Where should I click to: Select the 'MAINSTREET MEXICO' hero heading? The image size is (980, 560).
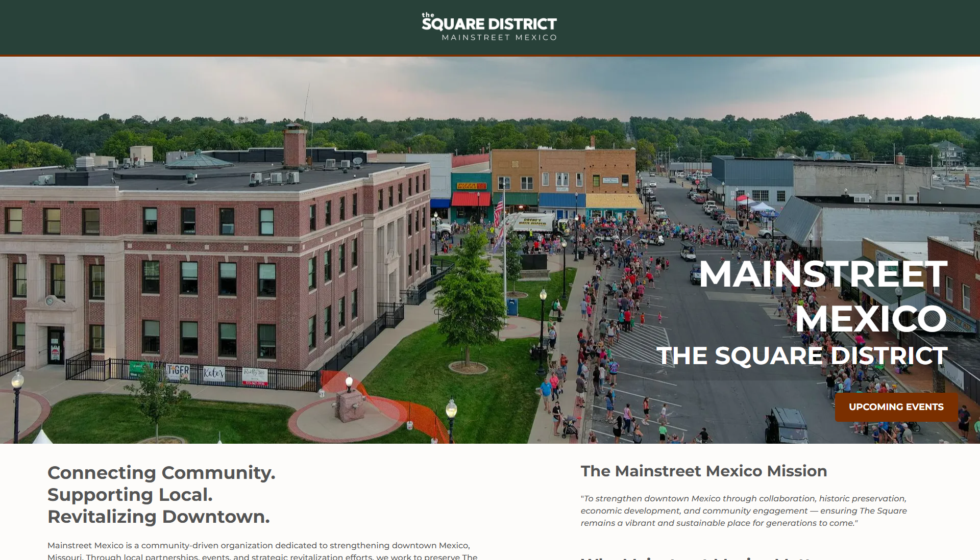(x=823, y=296)
